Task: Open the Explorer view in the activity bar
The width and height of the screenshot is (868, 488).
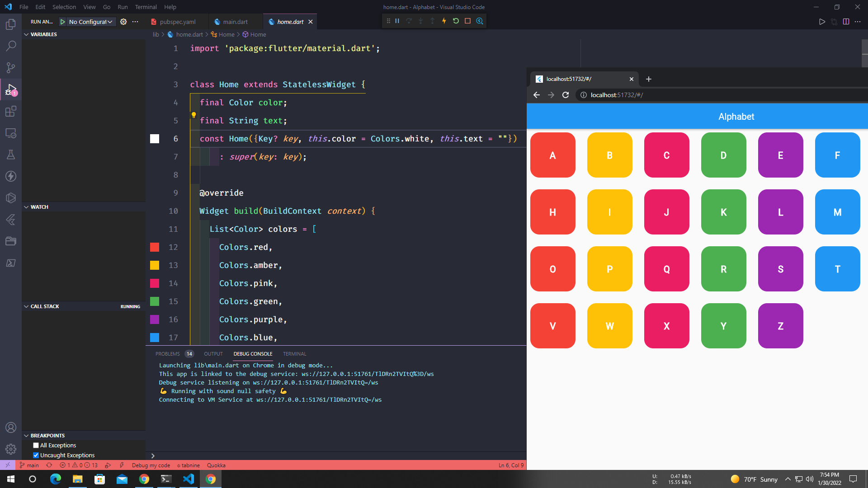Action: (11, 24)
